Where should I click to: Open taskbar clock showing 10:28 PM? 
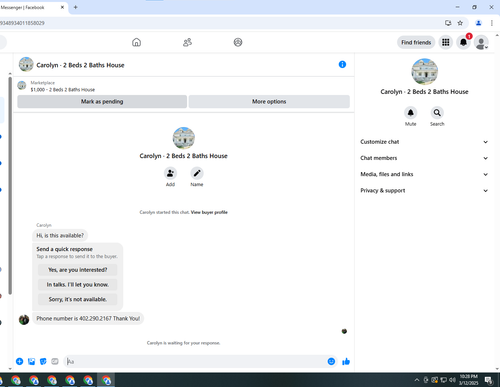coord(468,380)
